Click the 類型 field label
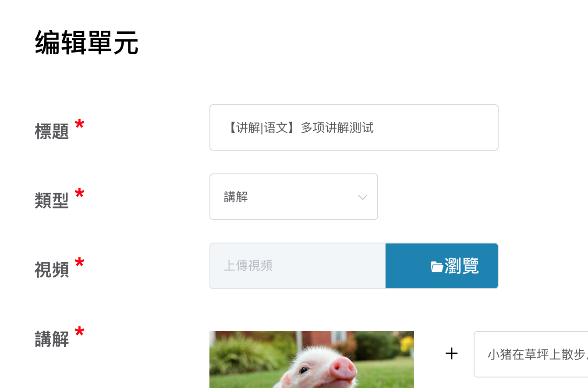588x388 pixels. pyautogui.click(x=52, y=201)
